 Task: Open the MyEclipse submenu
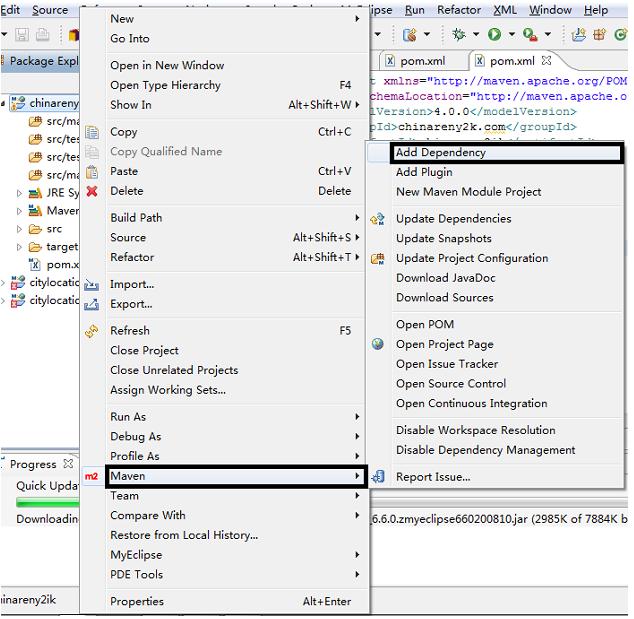tap(224, 555)
